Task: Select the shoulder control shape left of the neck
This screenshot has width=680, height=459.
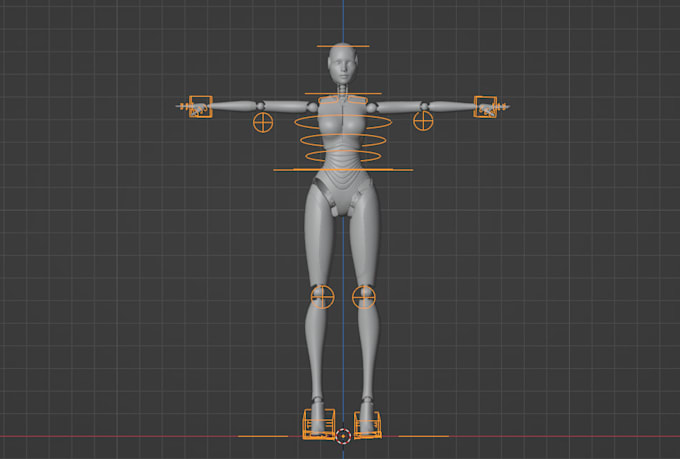Action: tap(328, 101)
